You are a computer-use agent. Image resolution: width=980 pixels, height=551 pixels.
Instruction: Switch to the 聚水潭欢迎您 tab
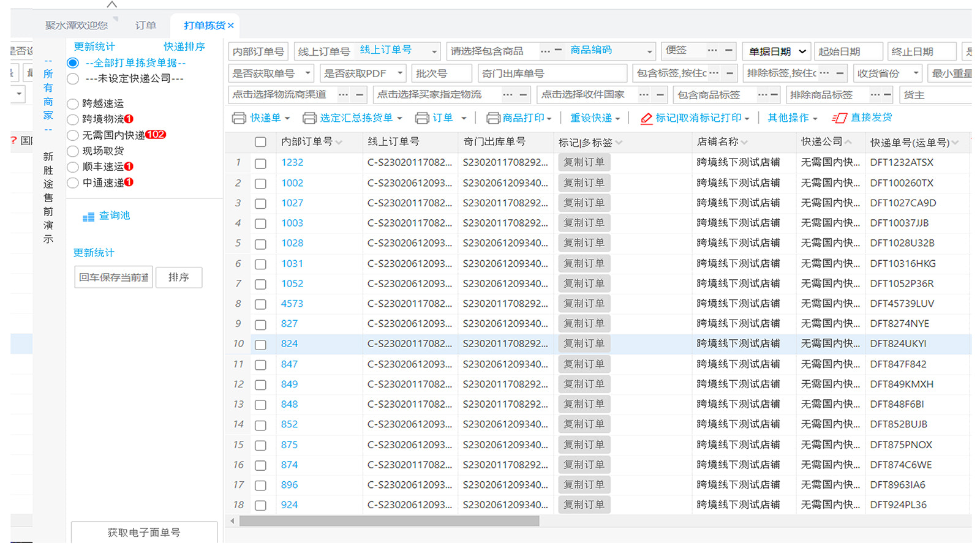coord(76,26)
